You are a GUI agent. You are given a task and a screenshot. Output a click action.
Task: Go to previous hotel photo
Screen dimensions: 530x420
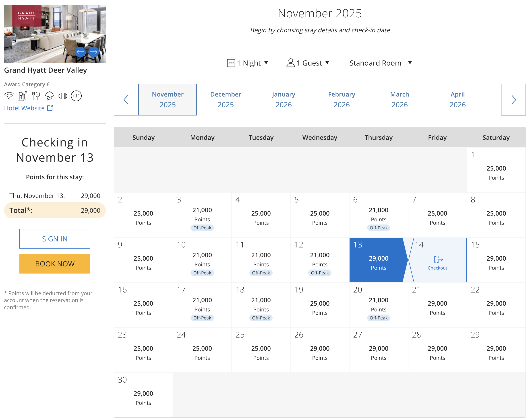point(80,52)
